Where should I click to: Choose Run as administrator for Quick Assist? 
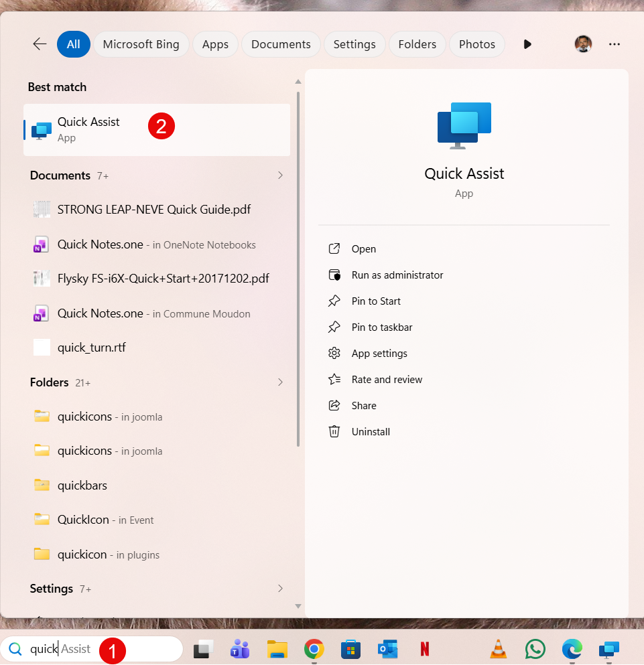point(397,275)
